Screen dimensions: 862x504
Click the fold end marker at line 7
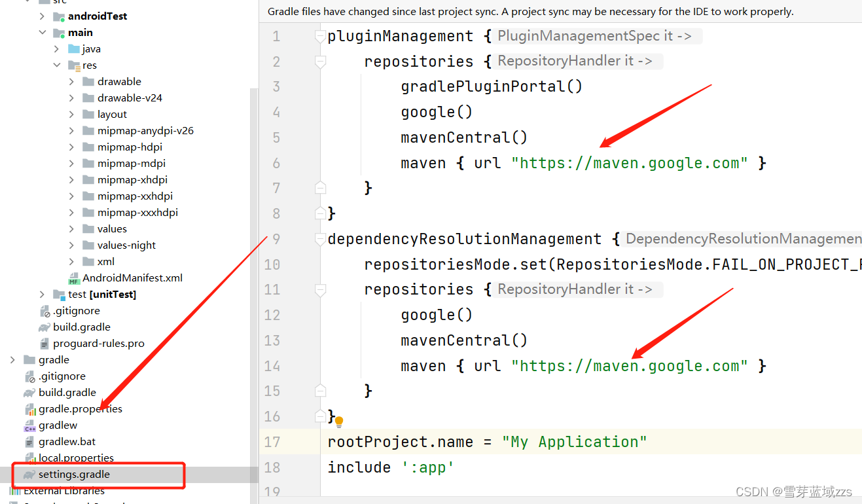coord(320,188)
